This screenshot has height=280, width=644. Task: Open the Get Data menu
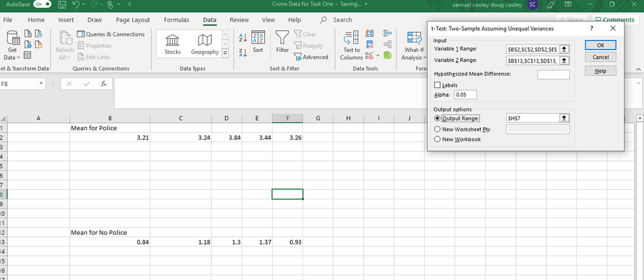point(14,45)
